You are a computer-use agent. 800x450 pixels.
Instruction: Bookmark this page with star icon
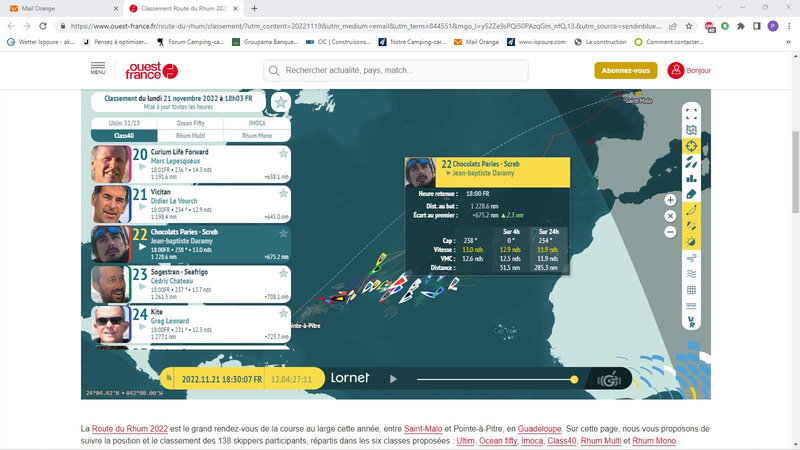pyautogui.click(x=689, y=26)
